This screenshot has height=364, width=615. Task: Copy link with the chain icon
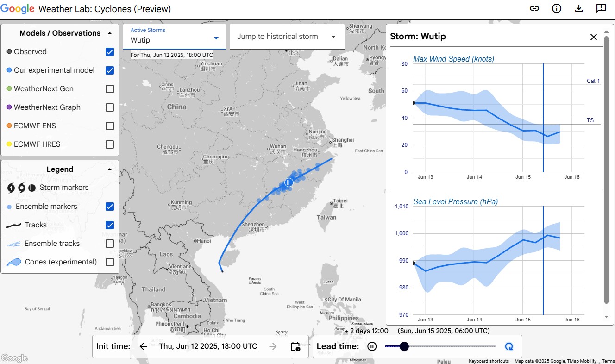pos(534,9)
